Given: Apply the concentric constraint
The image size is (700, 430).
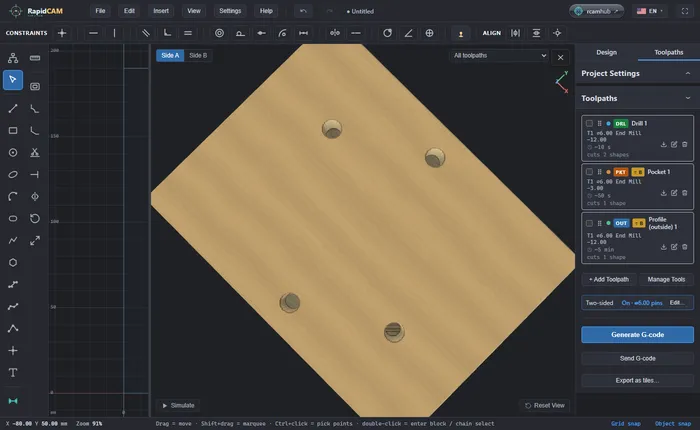Looking at the screenshot, I should click(219, 33).
